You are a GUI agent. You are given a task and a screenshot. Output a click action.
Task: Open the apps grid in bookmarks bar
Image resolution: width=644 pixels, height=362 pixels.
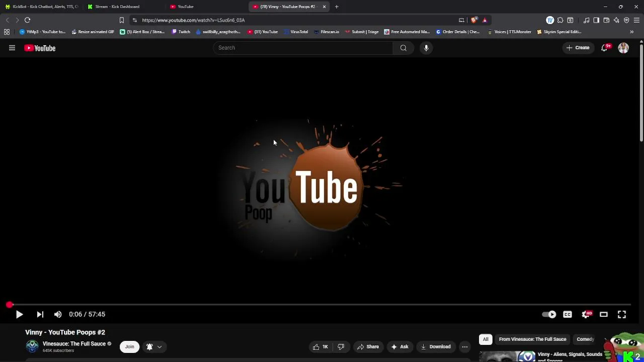[7, 32]
